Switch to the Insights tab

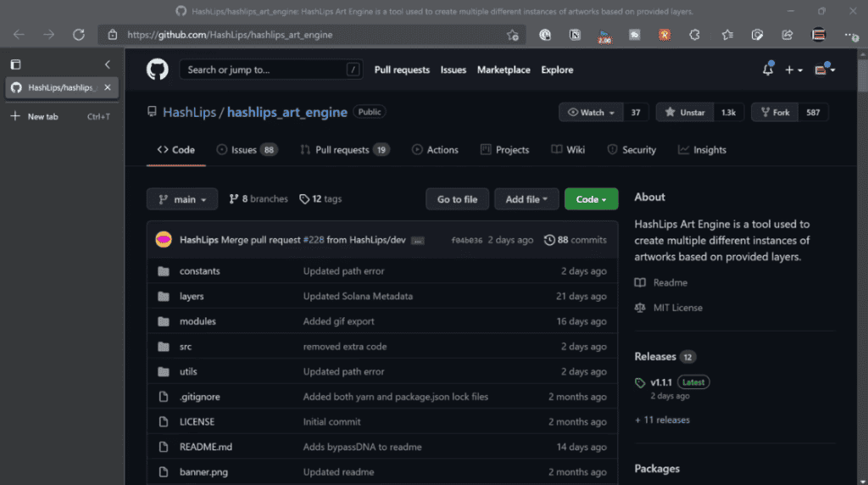pyautogui.click(x=702, y=150)
